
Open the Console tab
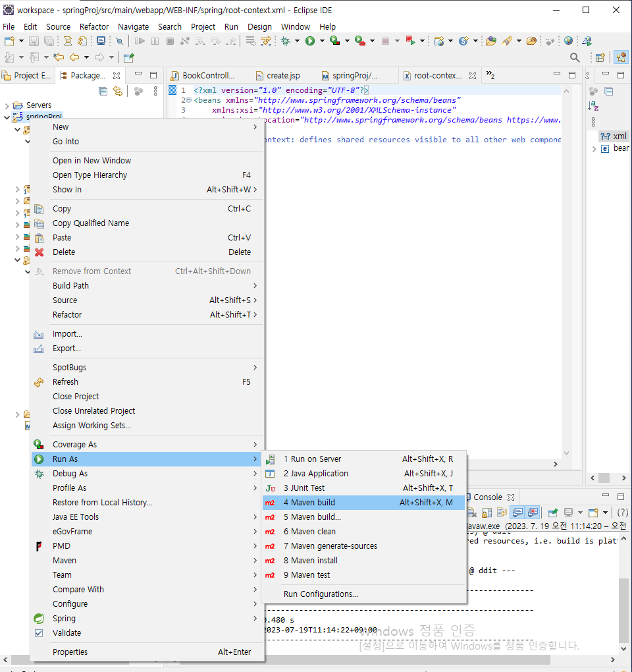(x=488, y=497)
